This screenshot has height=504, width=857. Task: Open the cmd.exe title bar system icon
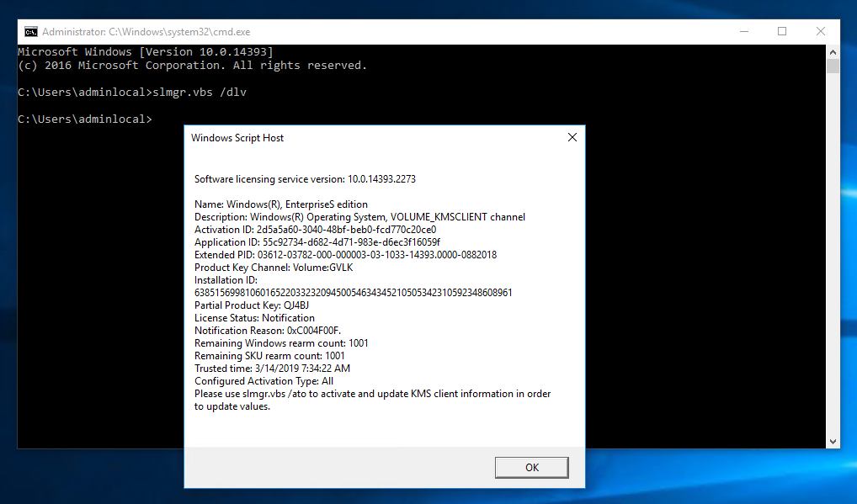point(30,32)
